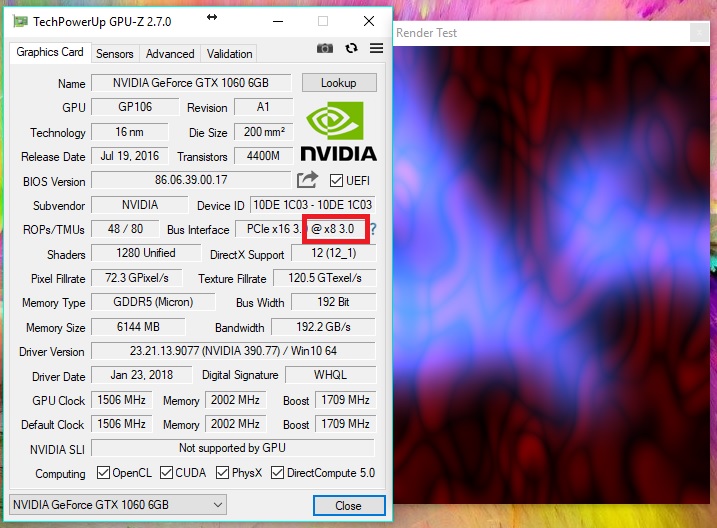Screen dimensions: 717x528
Task: Open the hamburger menu in GPU-Z
Action: coord(376,48)
